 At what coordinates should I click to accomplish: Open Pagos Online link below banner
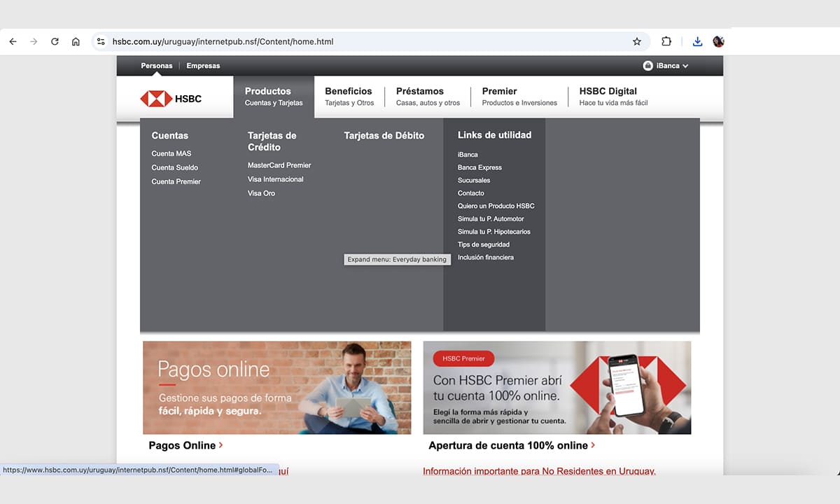click(x=185, y=445)
